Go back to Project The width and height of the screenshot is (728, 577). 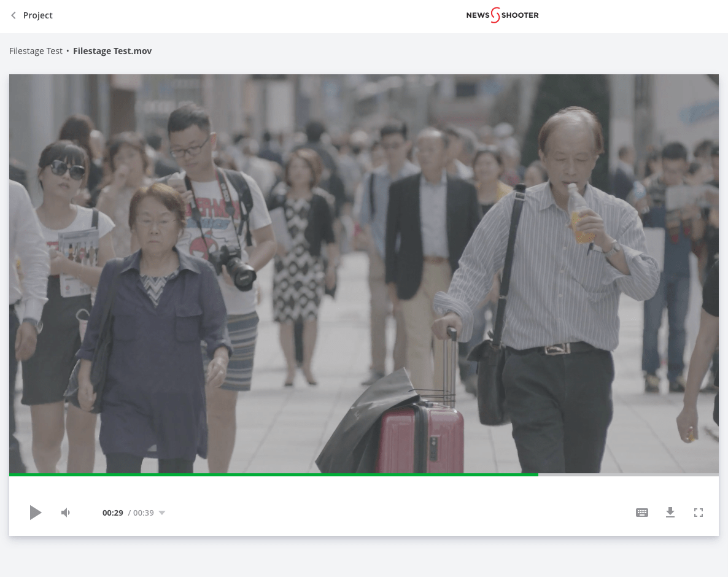[x=37, y=15]
